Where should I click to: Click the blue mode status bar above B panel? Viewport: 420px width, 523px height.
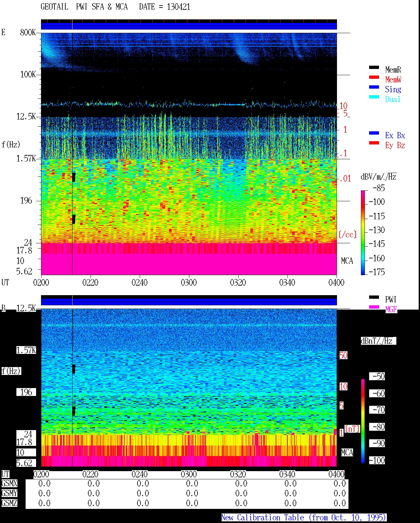tap(189, 302)
